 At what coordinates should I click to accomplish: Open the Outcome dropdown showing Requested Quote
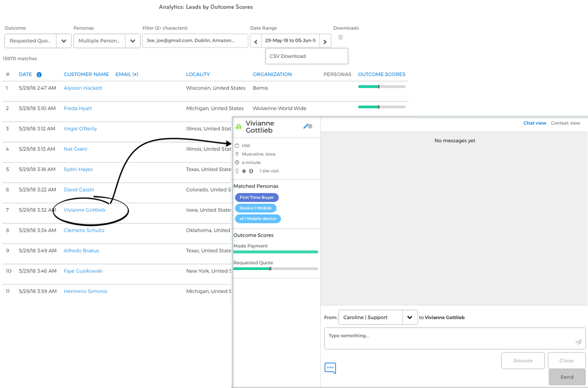click(x=38, y=41)
